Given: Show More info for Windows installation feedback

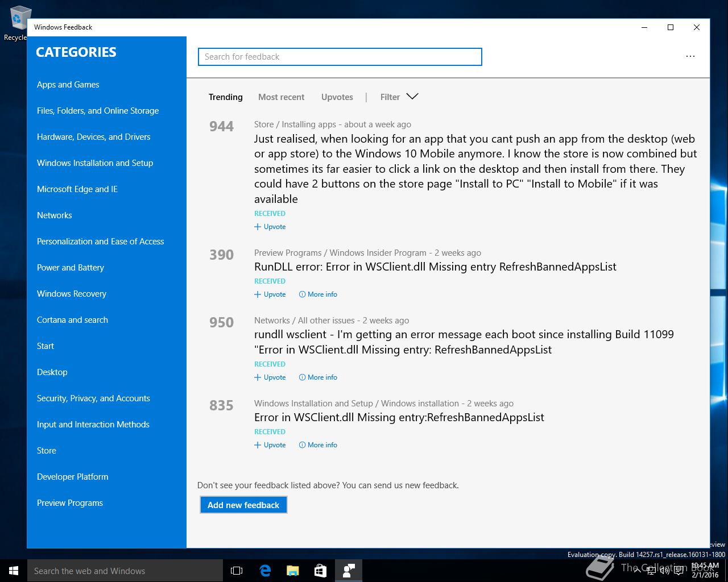Looking at the screenshot, I should pos(318,445).
